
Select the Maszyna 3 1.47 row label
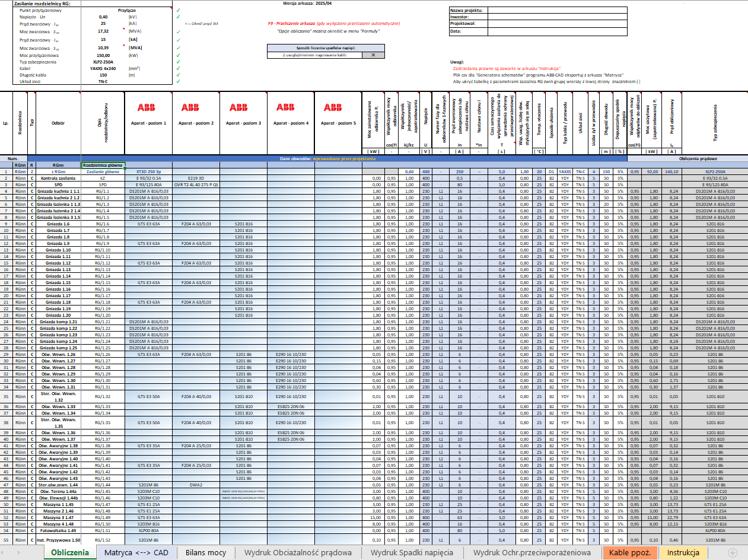click(58, 517)
